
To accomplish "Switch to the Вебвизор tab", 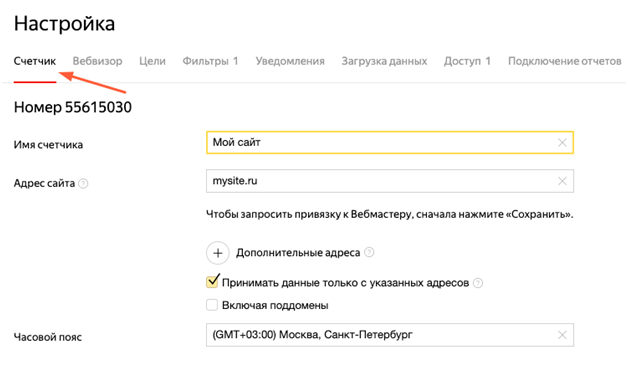I will coord(97,61).
